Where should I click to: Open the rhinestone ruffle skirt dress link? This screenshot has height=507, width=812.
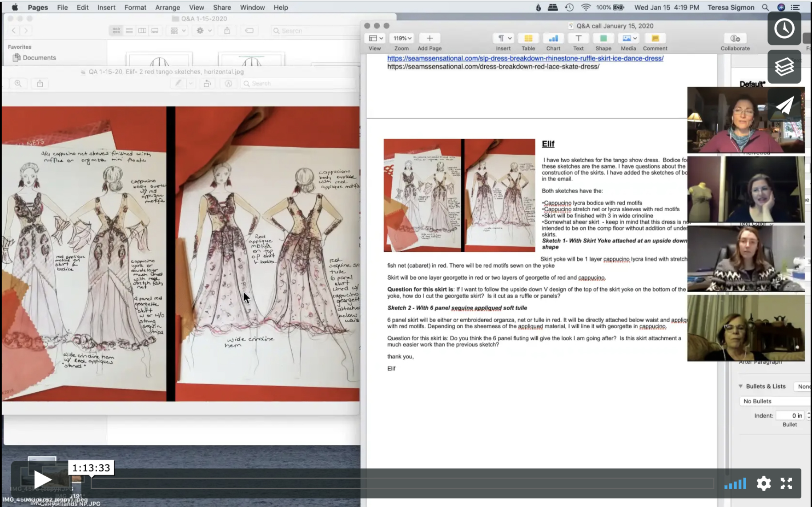coord(525,58)
